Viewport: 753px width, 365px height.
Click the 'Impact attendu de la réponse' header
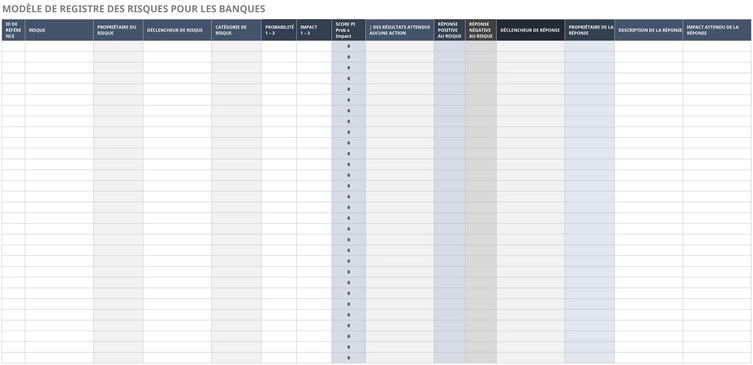(717, 30)
